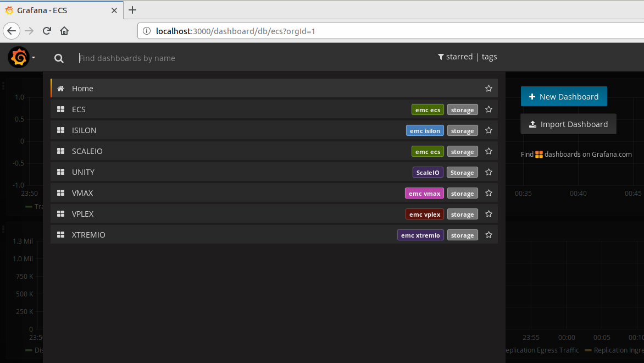Click the emc isilon blue tag
Viewport: 644px width, 363px height.
tap(425, 131)
